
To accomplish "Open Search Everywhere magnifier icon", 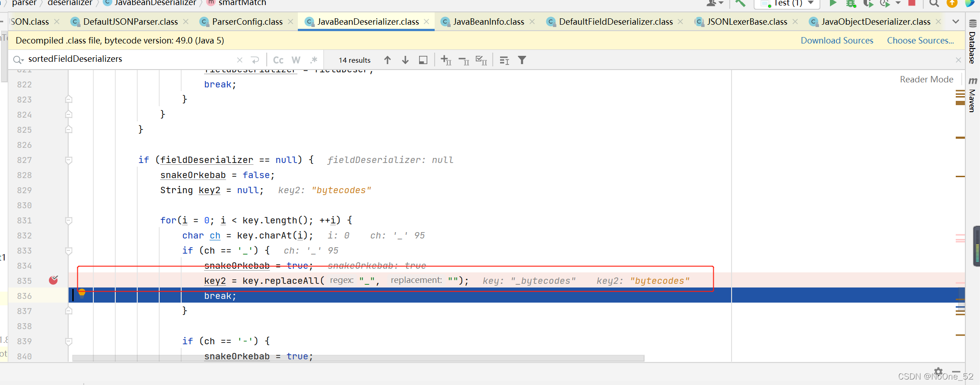I will [934, 3].
